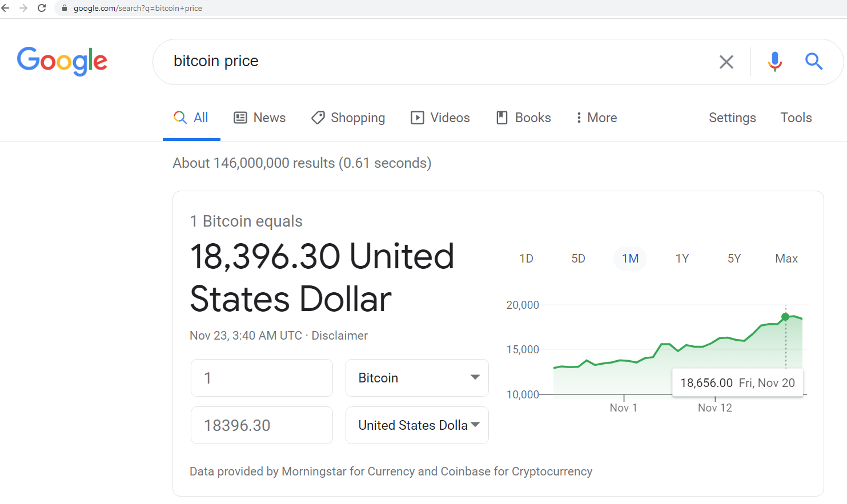Expand the More search options menu
Screen dimensions: 847x504
[x=596, y=118]
